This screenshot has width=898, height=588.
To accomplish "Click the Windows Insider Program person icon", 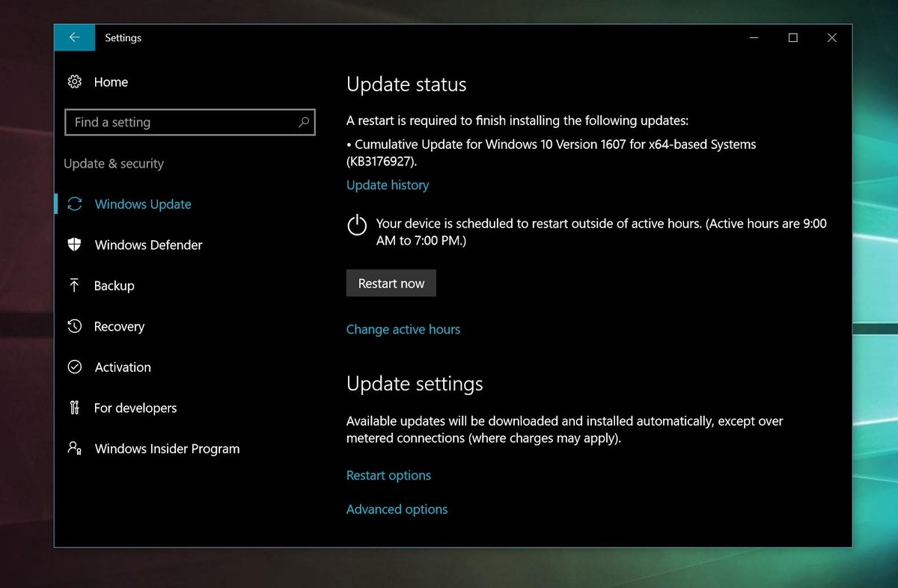I will coord(74,448).
